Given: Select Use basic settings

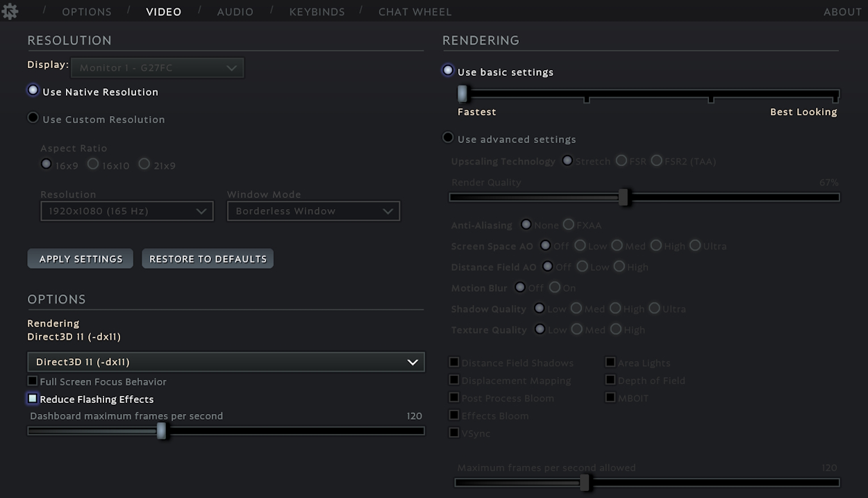Looking at the screenshot, I should 448,70.
